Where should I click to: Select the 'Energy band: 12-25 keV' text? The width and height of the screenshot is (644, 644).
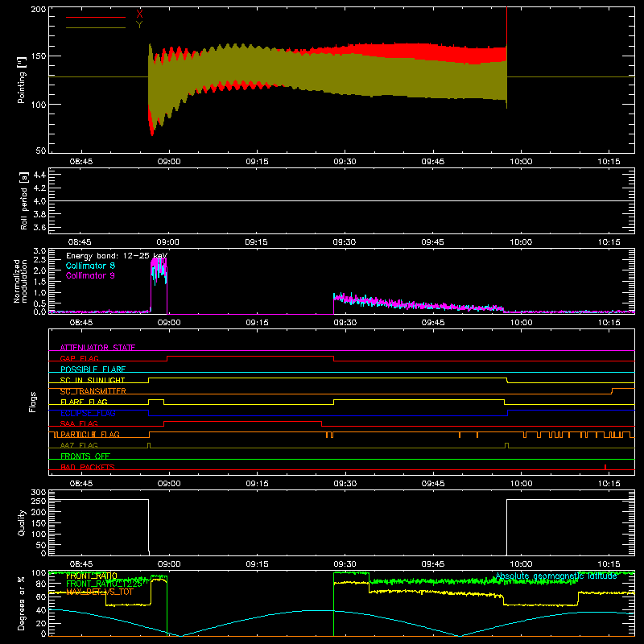tap(117, 256)
